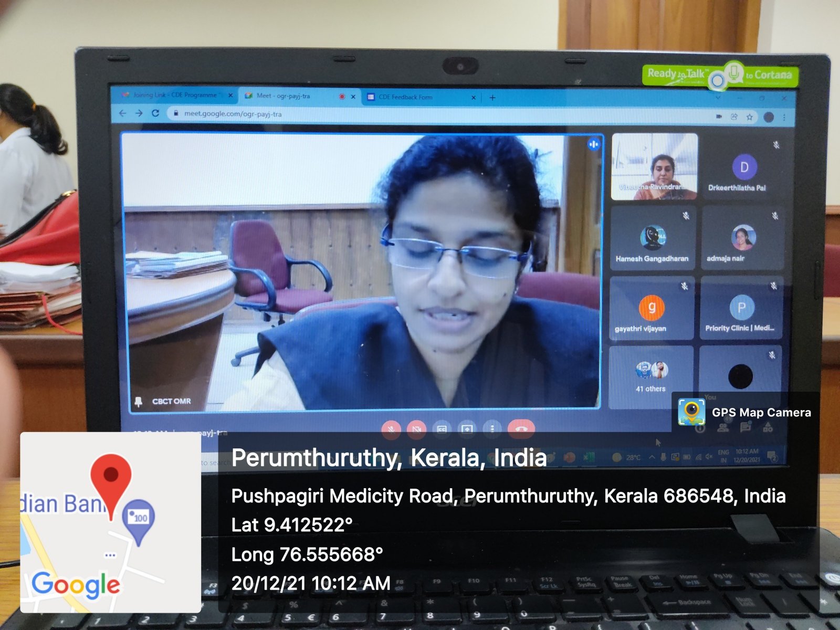Viewport: 840px width, 630px height.
Task: Click the red leave call button
Action: click(x=521, y=429)
